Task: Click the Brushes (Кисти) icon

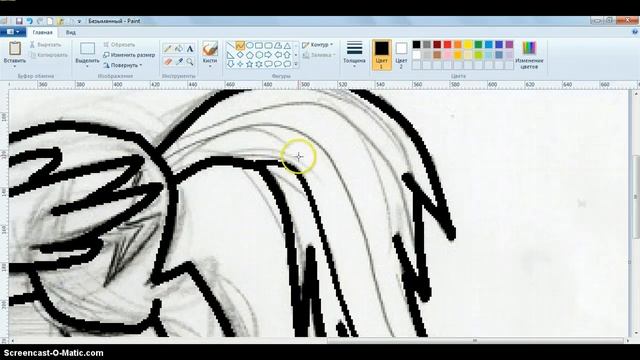Action: 210,49
